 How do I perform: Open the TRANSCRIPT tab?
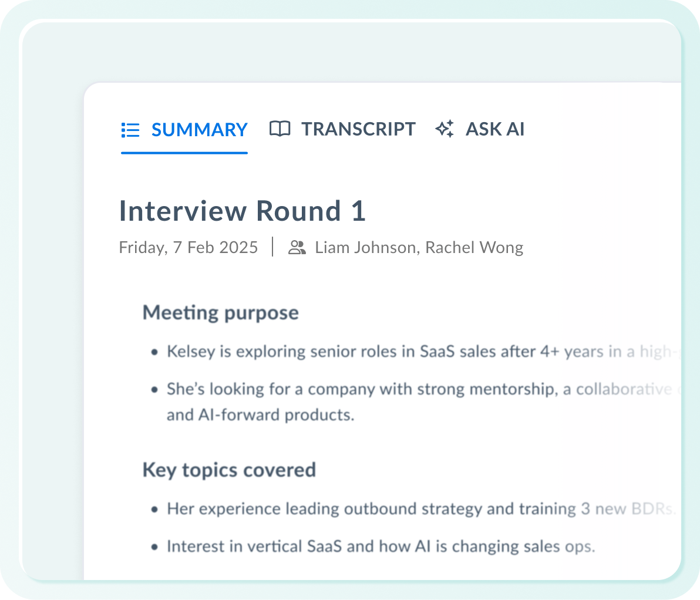tap(342, 129)
